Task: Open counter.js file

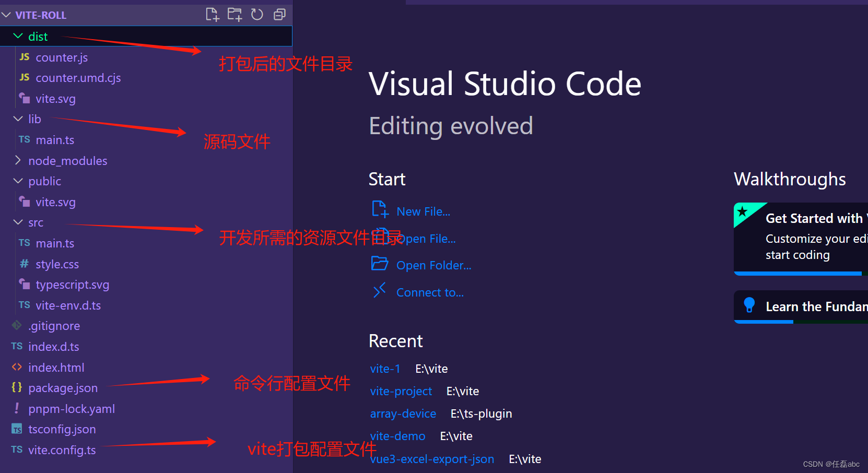Action: (x=62, y=57)
